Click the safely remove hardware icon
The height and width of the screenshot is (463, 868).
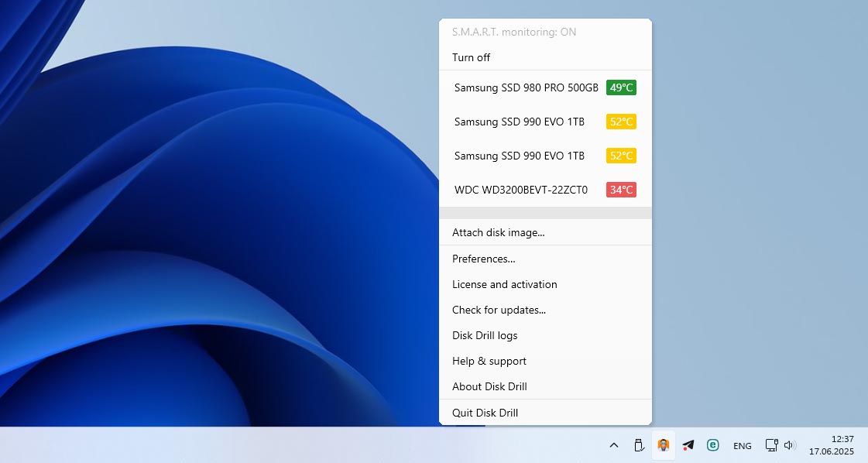(x=638, y=445)
